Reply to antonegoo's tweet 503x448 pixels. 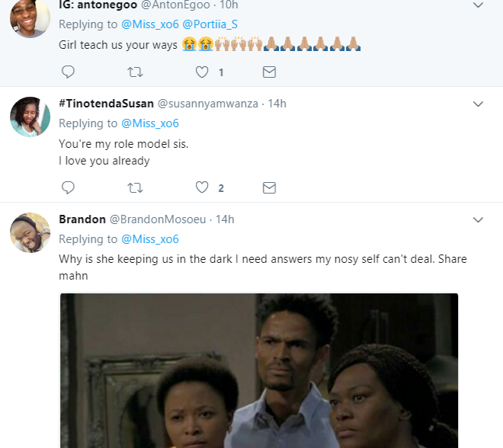pos(68,72)
